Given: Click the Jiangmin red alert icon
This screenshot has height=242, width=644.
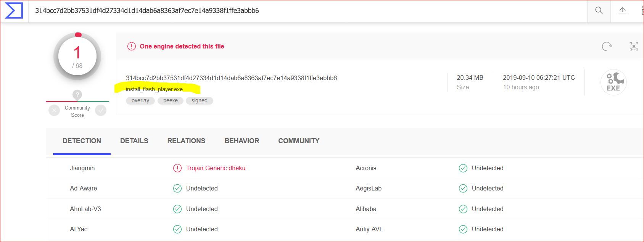Looking at the screenshot, I should pyautogui.click(x=177, y=168).
